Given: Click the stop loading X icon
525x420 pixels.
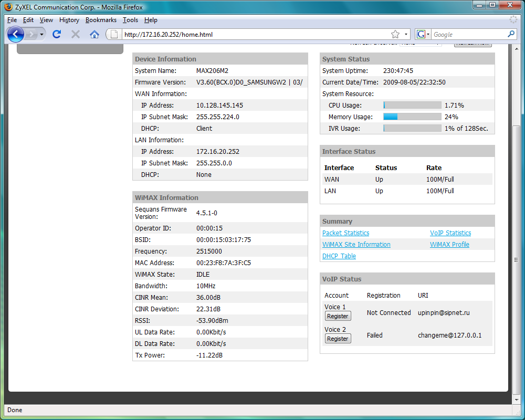Looking at the screenshot, I should tap(76, 34).
